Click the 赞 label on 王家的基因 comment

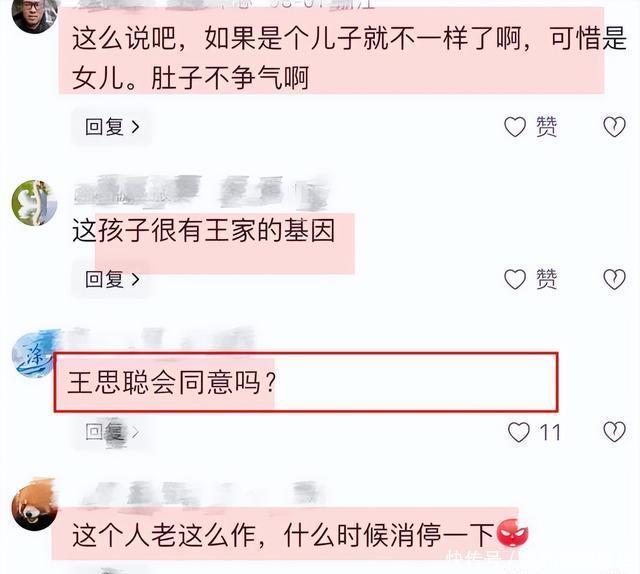pos(547,280)
